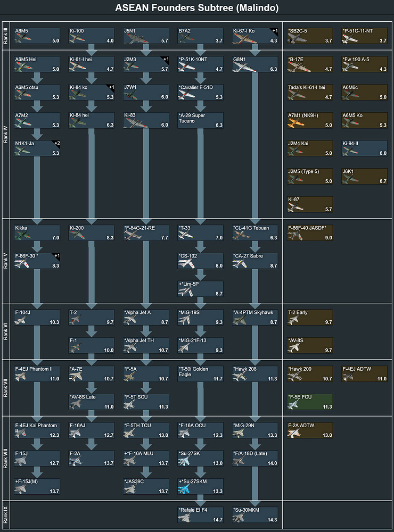Screen dimensions: 394x532
Task: Expand the +1 badge on F-86F-30
Action: pyautogui.click(x=56, y=256)
